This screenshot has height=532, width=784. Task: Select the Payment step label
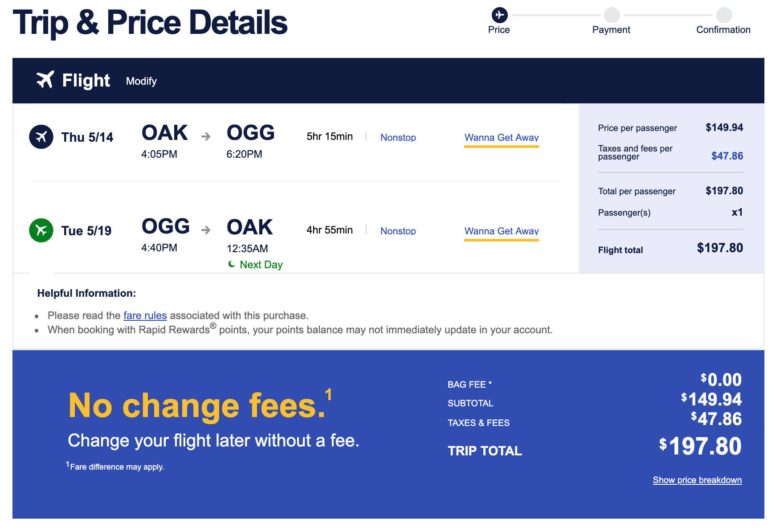[x=611, y=30]
